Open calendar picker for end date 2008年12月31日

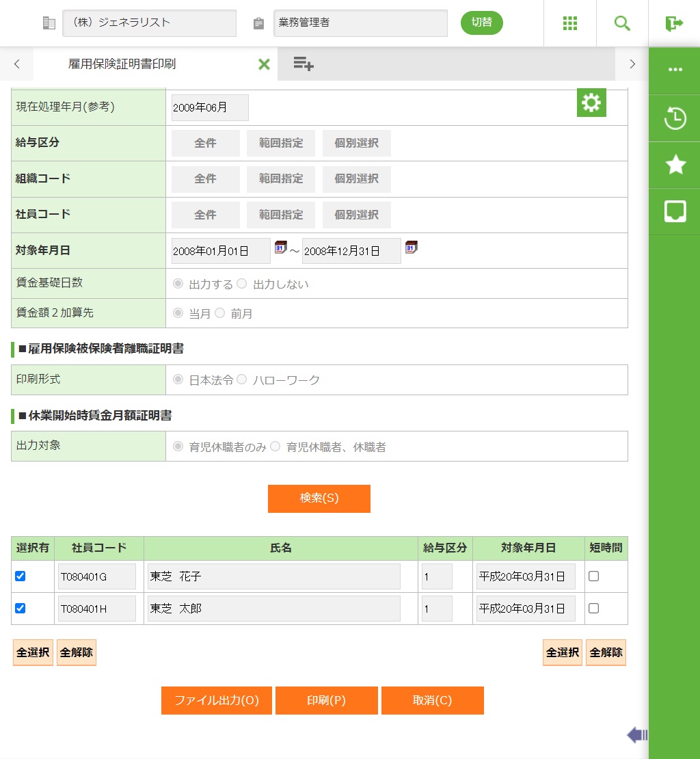point(411,247)
